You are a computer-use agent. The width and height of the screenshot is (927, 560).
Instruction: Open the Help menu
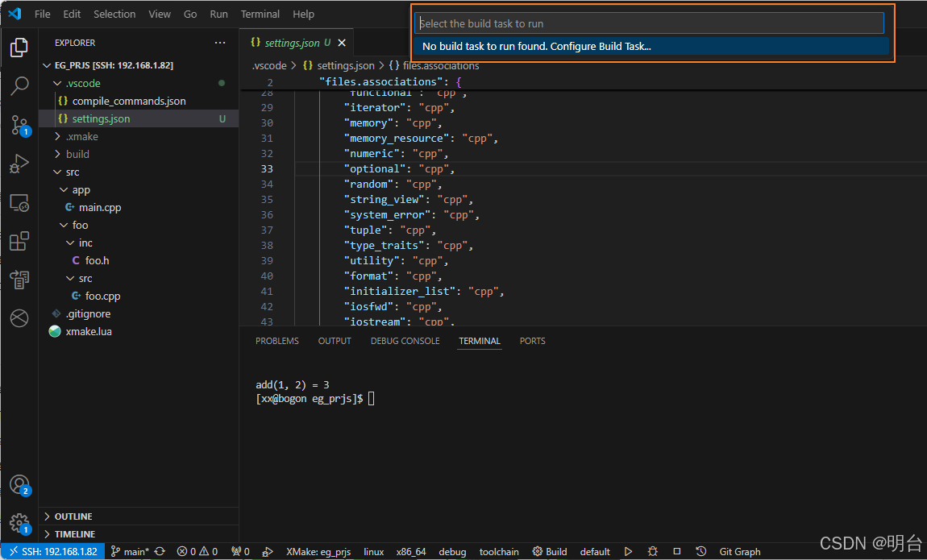tap(303, 14)
